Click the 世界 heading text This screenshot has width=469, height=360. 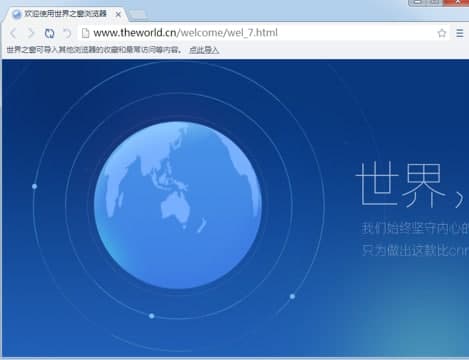click(401, 184)
